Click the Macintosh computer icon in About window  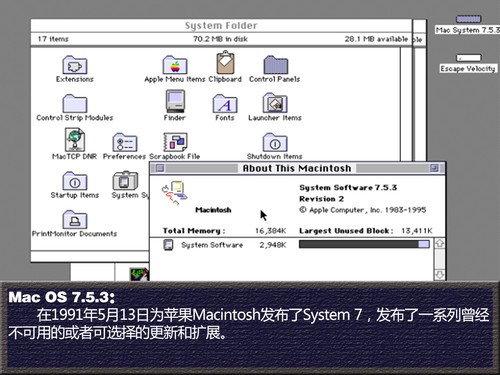click(175, 193)
